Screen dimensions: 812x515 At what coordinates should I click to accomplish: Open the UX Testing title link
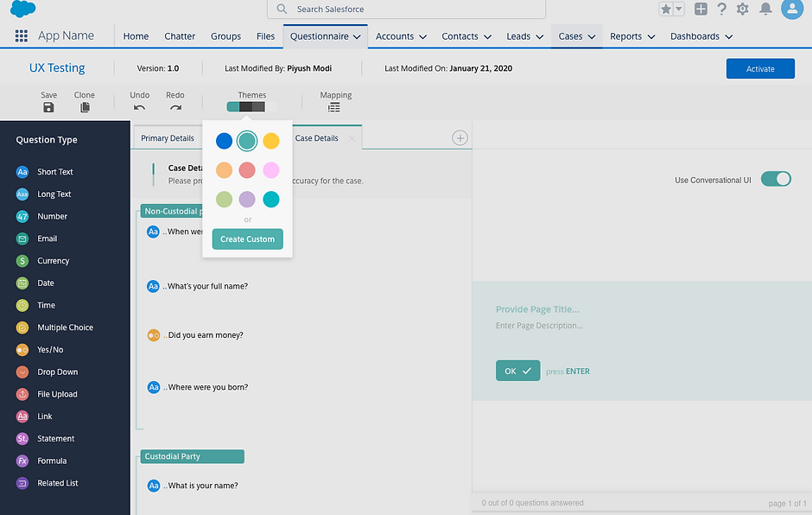point(57,68)
